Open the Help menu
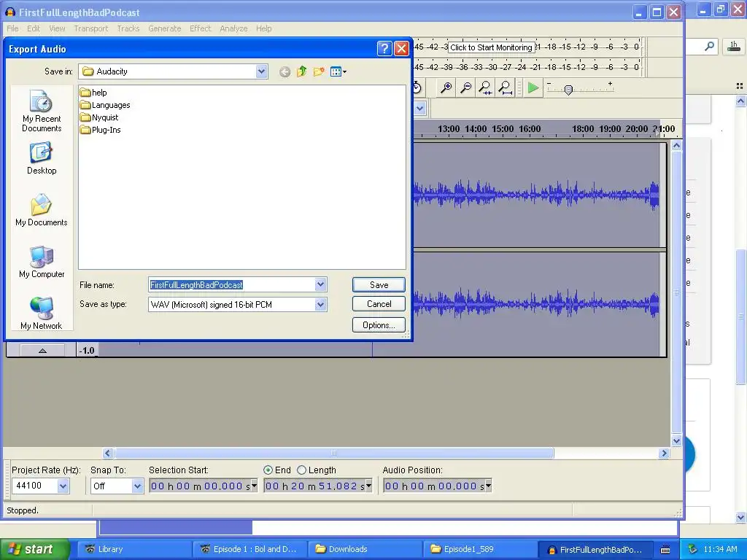 [263, 28]
